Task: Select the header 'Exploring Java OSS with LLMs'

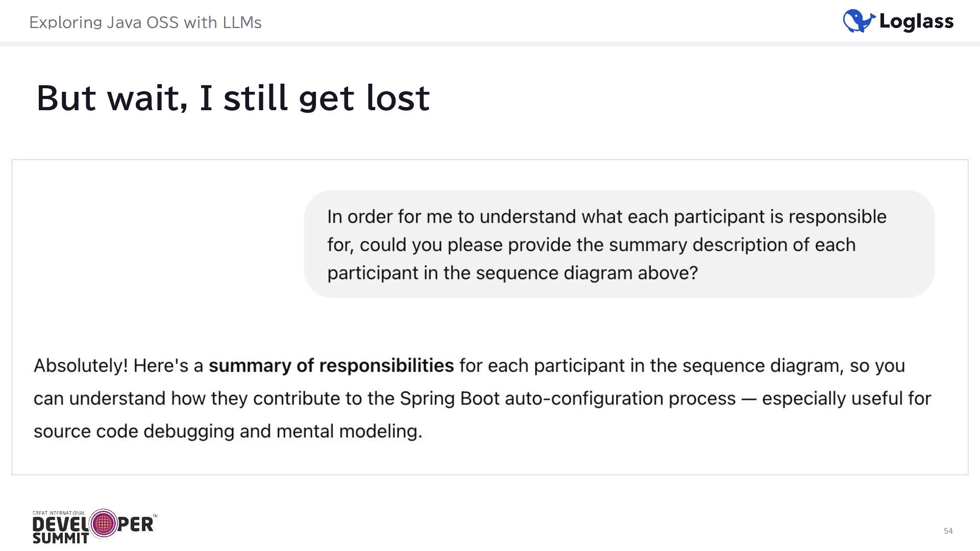Action: tap(145, 22)
